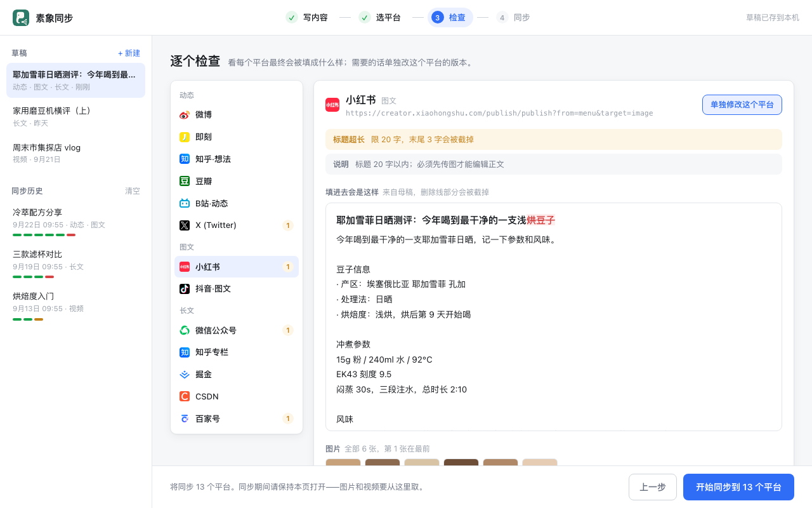Image resolution: width=812 pixels, height=508 pixels.
Task: Open 百家号 platform preview
Action: pyautogui.click(x=237, y=418)
